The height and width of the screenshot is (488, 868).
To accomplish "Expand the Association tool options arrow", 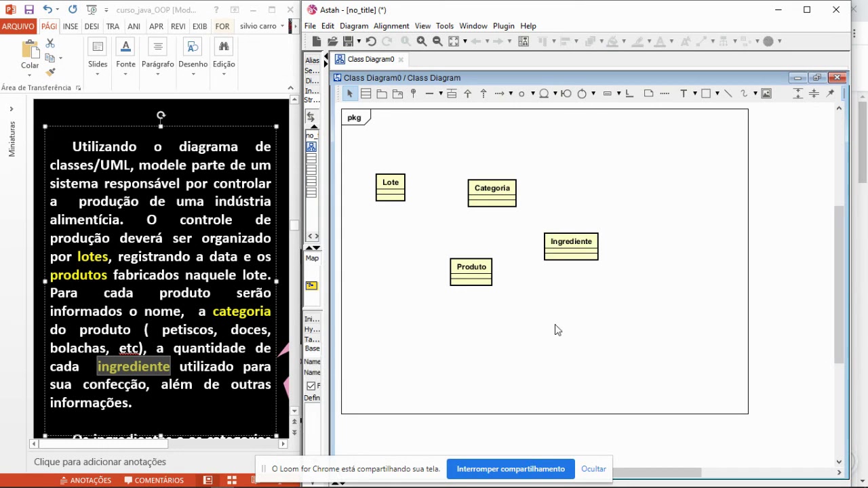I will point(440,94).
